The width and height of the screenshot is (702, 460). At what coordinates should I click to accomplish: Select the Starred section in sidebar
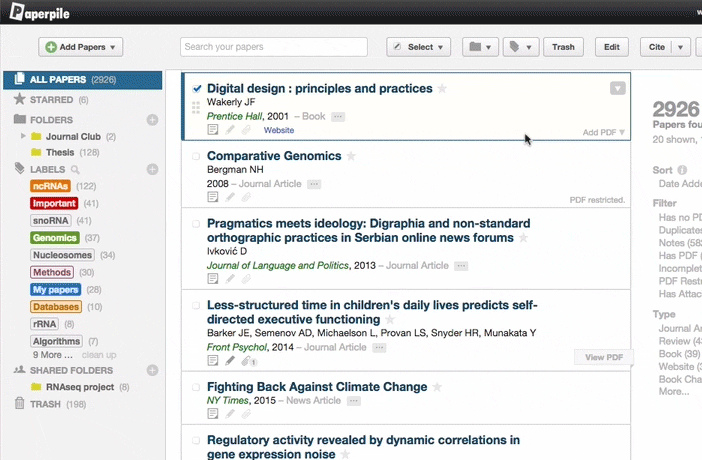pyautogui.click(x=52, y=100)
